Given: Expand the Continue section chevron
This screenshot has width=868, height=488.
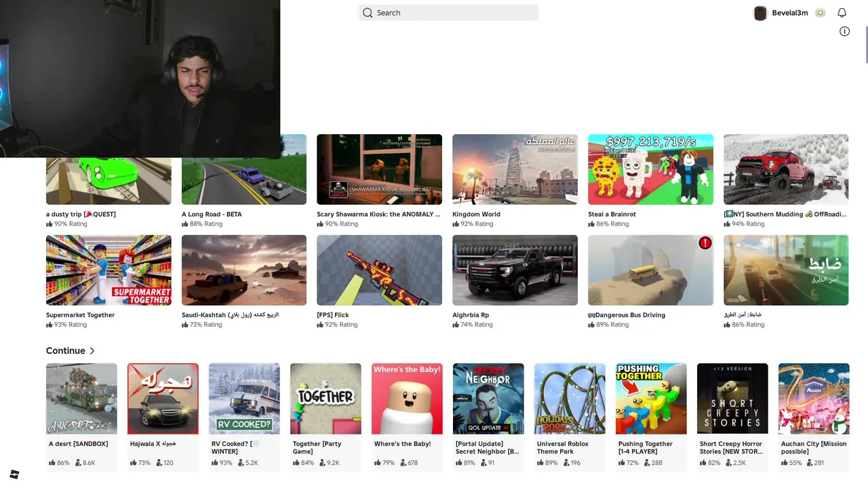Looking at the screenshot, I should point(92,350).
